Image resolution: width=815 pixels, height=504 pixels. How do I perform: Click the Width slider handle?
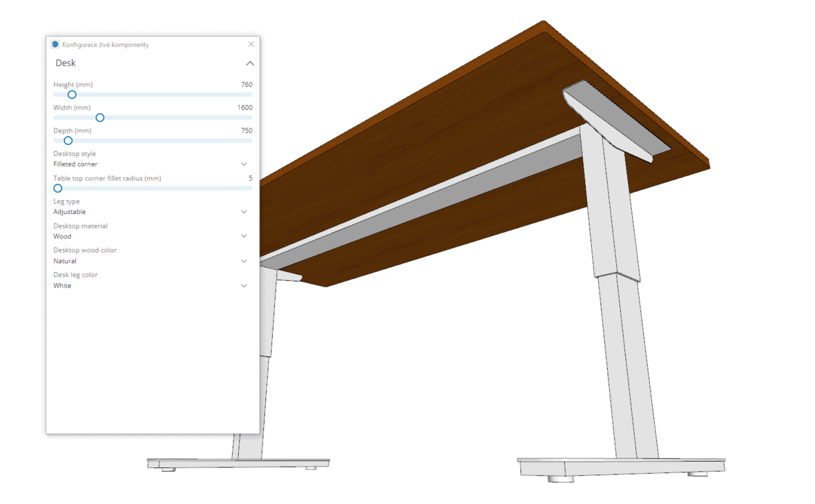pos(100,118)
